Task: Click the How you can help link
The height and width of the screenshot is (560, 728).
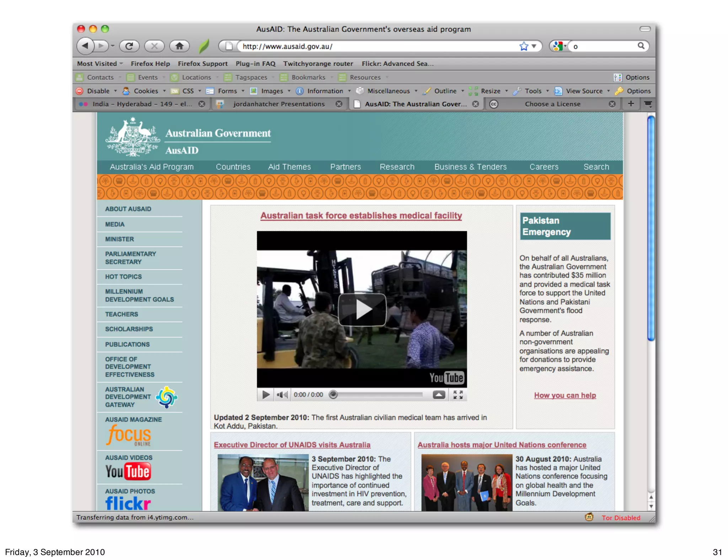Action: tap(565, 395)
